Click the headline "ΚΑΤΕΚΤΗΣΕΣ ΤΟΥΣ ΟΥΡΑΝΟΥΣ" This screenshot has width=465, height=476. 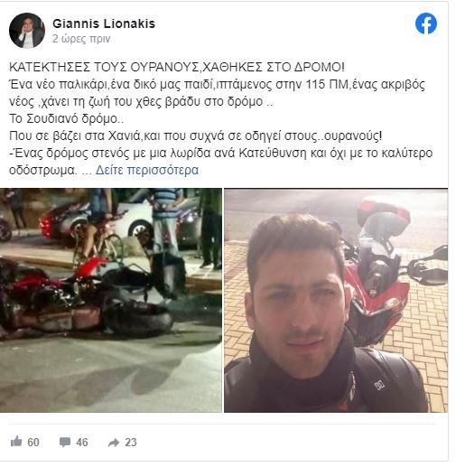pyautogui.click(x=104, y=67)
